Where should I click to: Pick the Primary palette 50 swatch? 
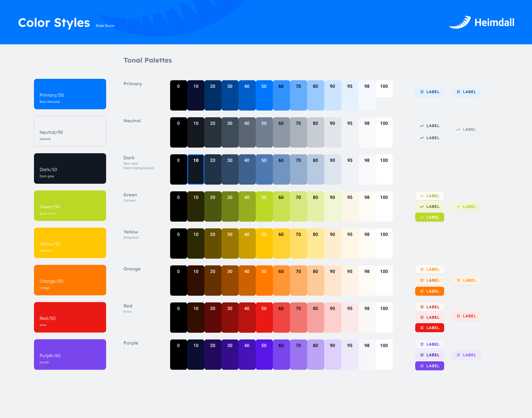pyautogui.click(x=264, y=95)
